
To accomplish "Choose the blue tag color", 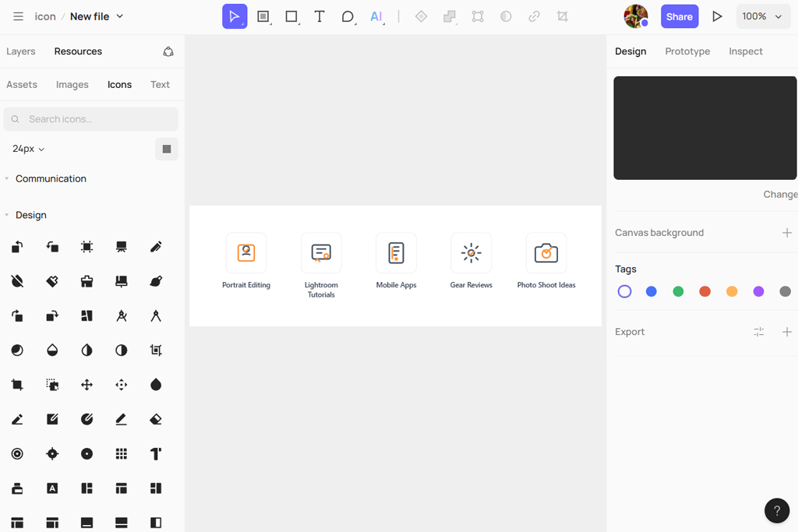I will (x=651, y=291).
